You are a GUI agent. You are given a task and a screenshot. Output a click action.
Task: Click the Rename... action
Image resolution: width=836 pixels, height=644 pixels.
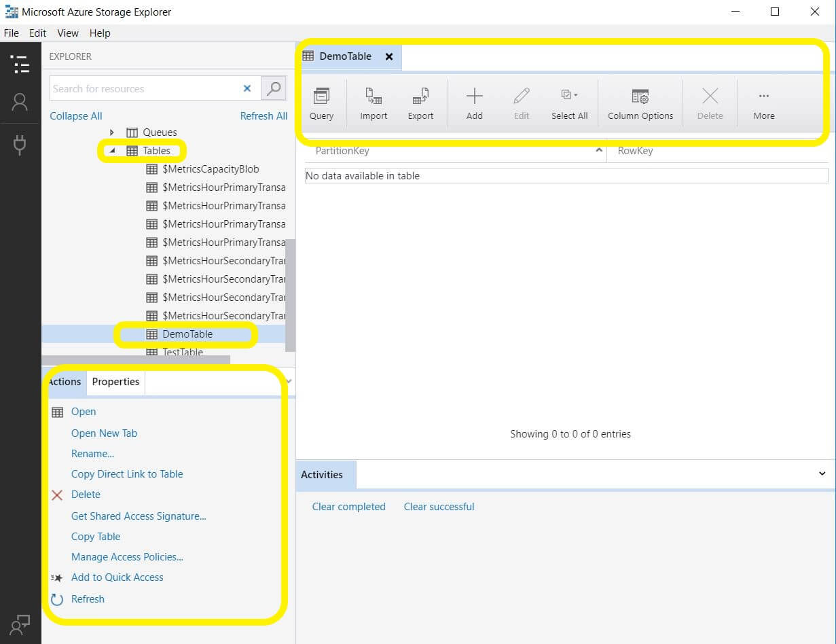click(x=92, y=454)
